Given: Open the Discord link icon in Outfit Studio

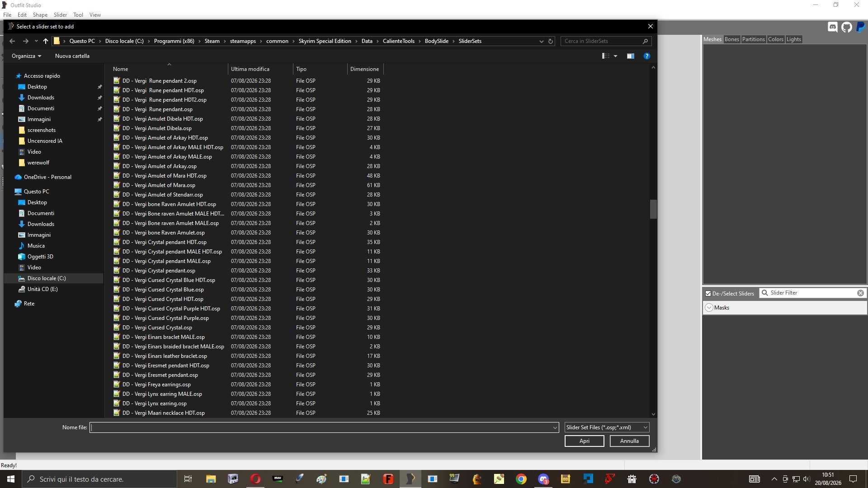Looking at the screenshot, I should pyautogui.click(x=832, y=27).
